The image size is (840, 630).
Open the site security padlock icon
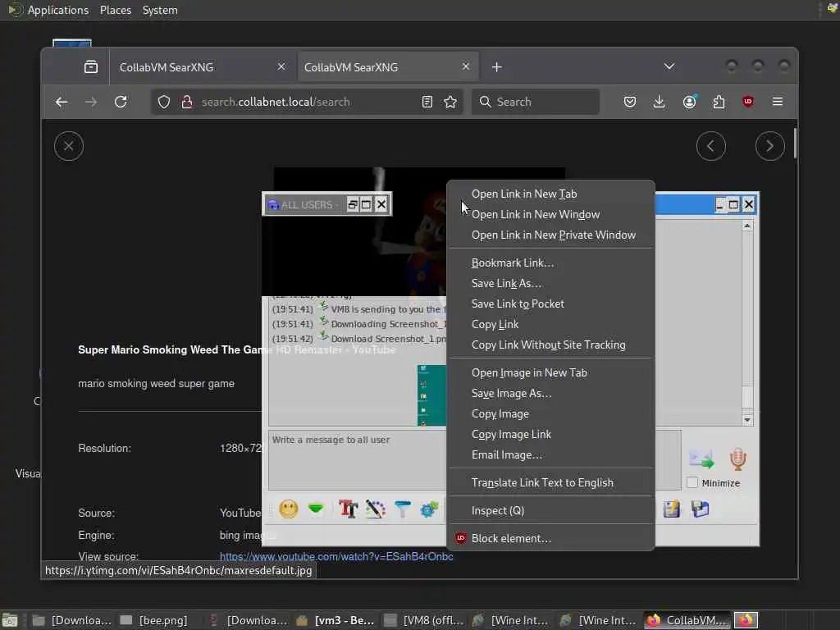(186, 102)
